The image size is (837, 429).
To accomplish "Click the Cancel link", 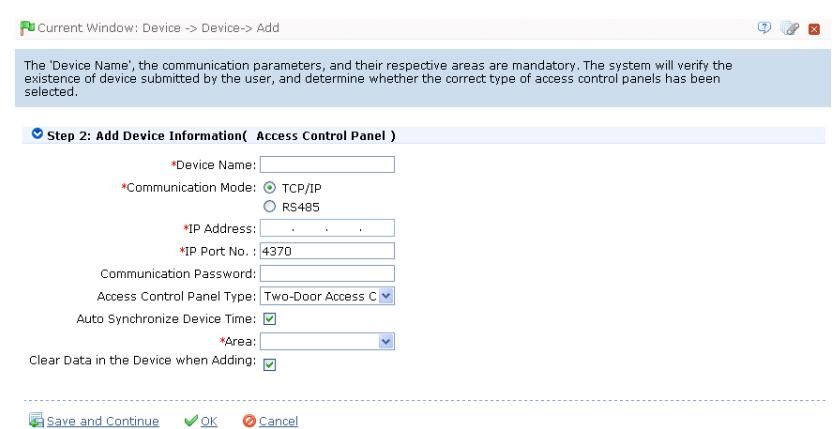I will [x=278, y=421].
